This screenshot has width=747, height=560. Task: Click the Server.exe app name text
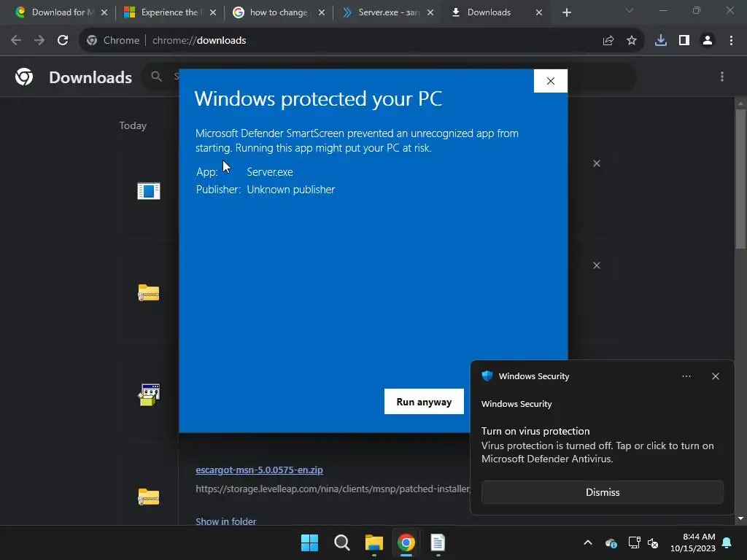tap(270, 172)
